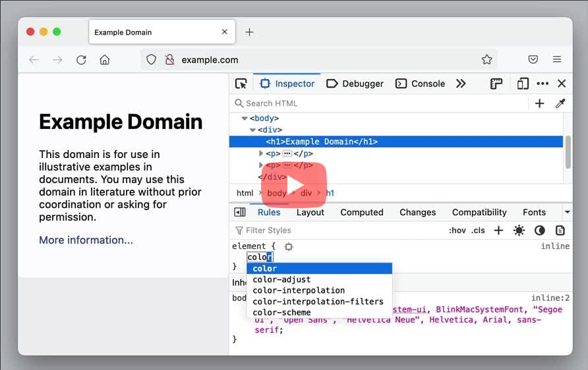Go to the browser home page
Screen dimensions: 588x370
click(x=105, y=59)
